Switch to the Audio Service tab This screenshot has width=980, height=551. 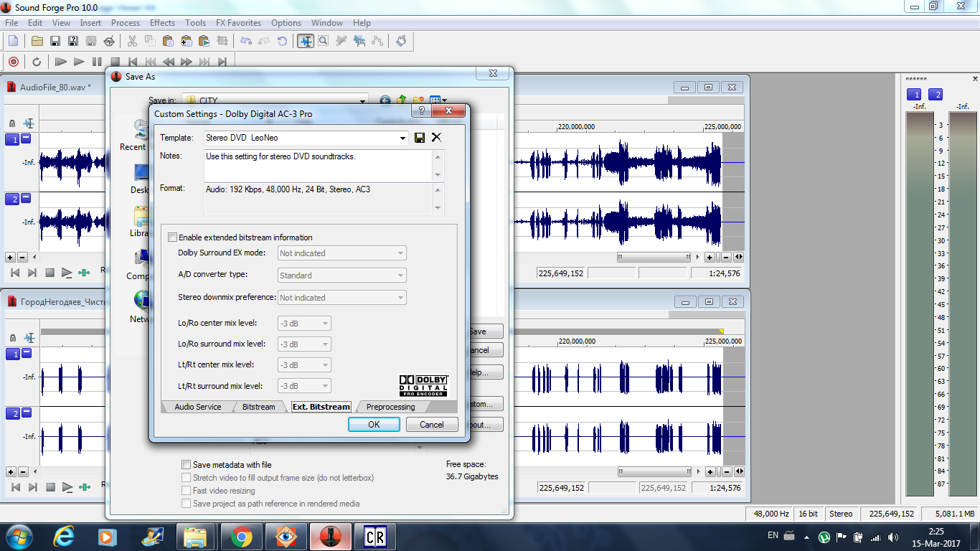(197, 407)
